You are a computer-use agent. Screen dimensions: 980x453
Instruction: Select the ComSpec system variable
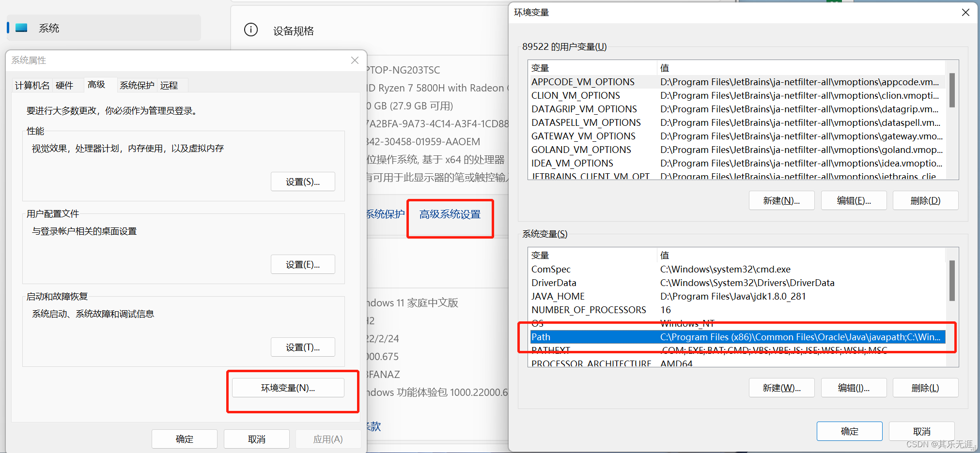[737, 269]
